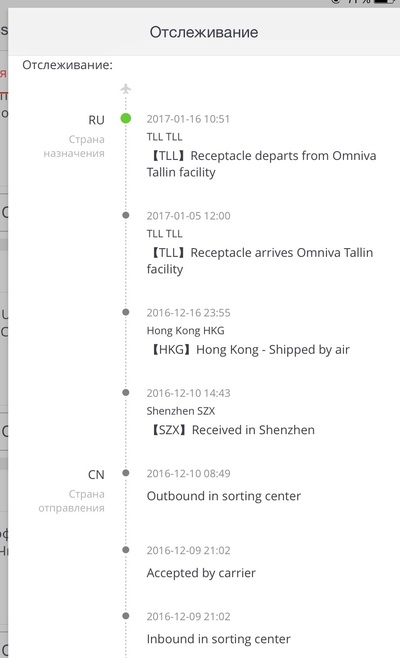
Task: Select the 2016-12-10 08:49 outbound timeline dot
Action: click(x=125, y=473)
